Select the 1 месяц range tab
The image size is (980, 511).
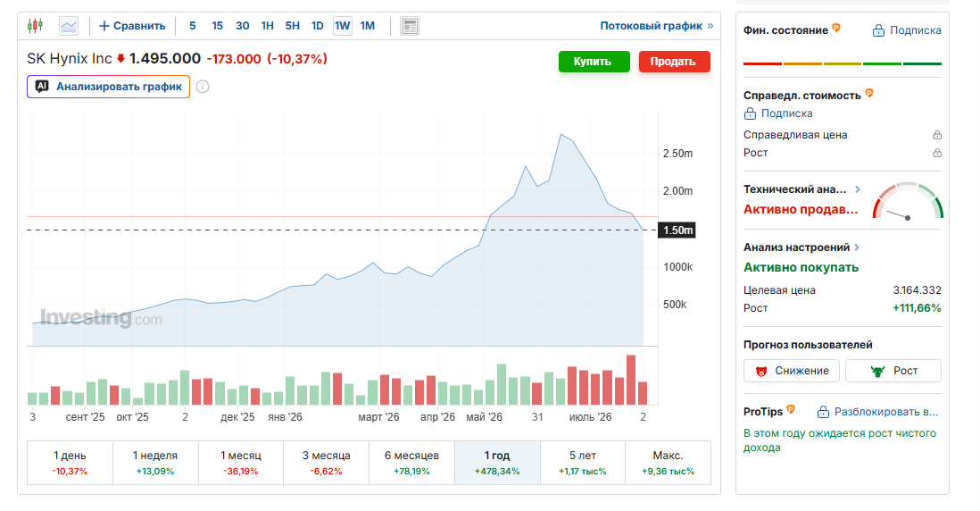point(241,463)
